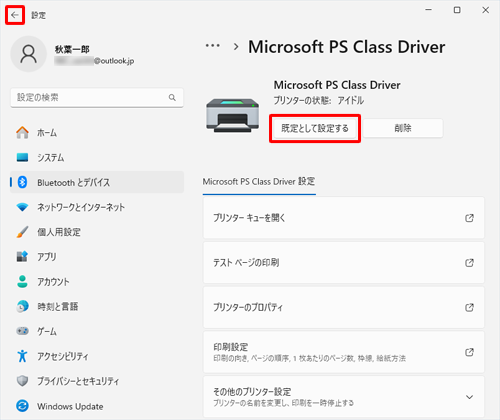Click the 設定の検索 search field
The height and width of the screenshot is (420, 500).
coord(97,98)
